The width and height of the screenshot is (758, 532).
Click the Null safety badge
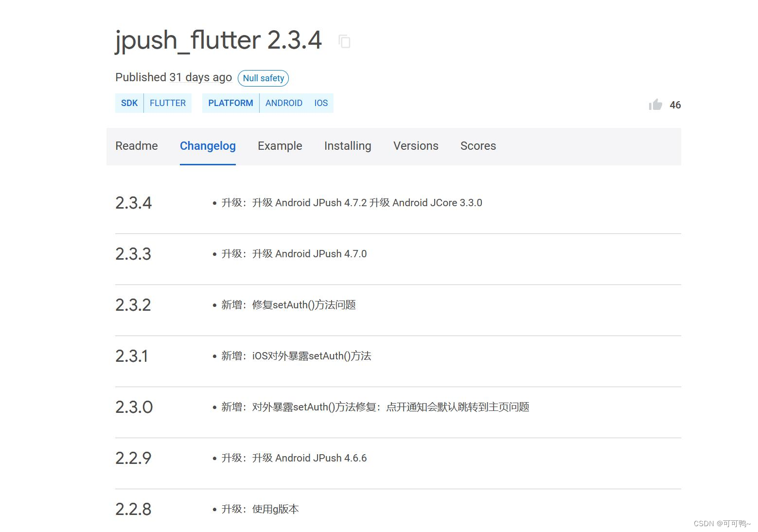pos(263,78)
